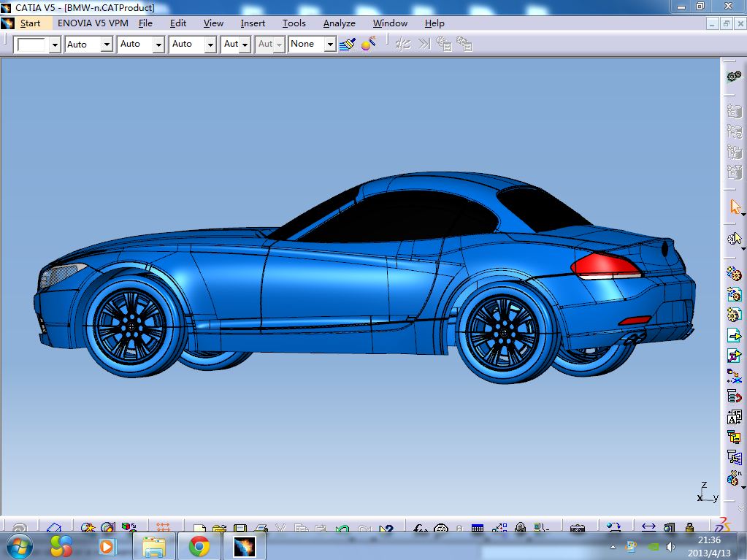The width and height of the screenshot is (747, 560).
Task: Click the Assembly Design workbench gears icon
Action: coord(734,76)
